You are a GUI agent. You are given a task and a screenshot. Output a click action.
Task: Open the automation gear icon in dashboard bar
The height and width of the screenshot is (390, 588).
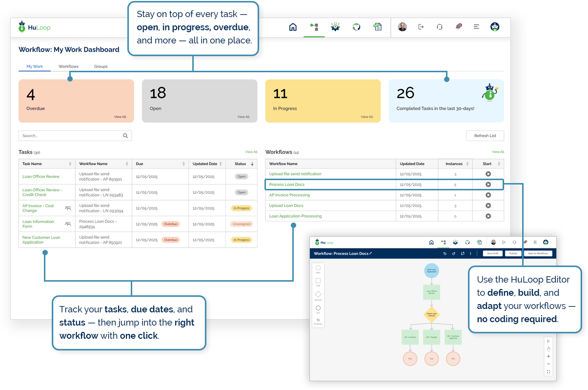pyautogui.click(x=335, y=27)
